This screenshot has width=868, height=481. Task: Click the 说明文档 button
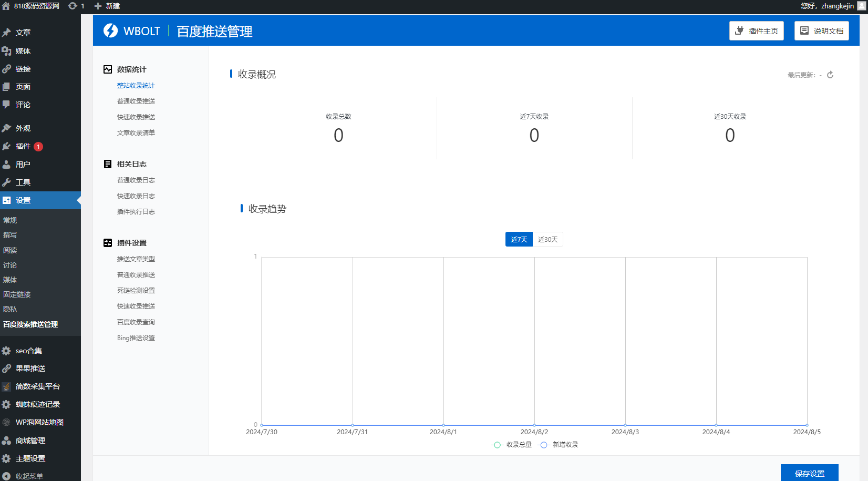click(x=822, y=31)
